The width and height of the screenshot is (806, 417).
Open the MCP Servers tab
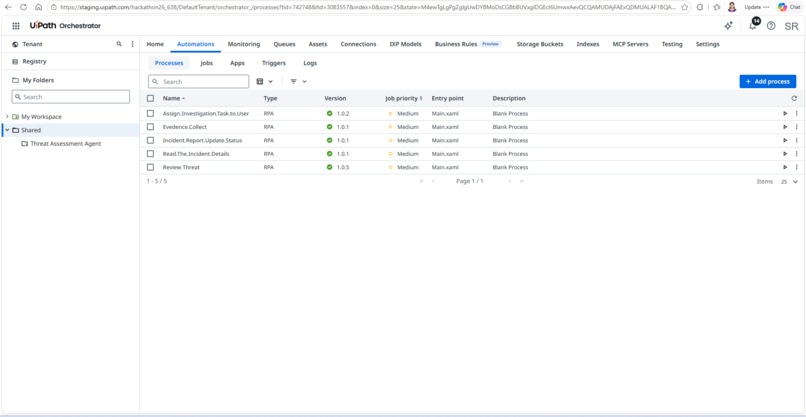click(630, 44)
